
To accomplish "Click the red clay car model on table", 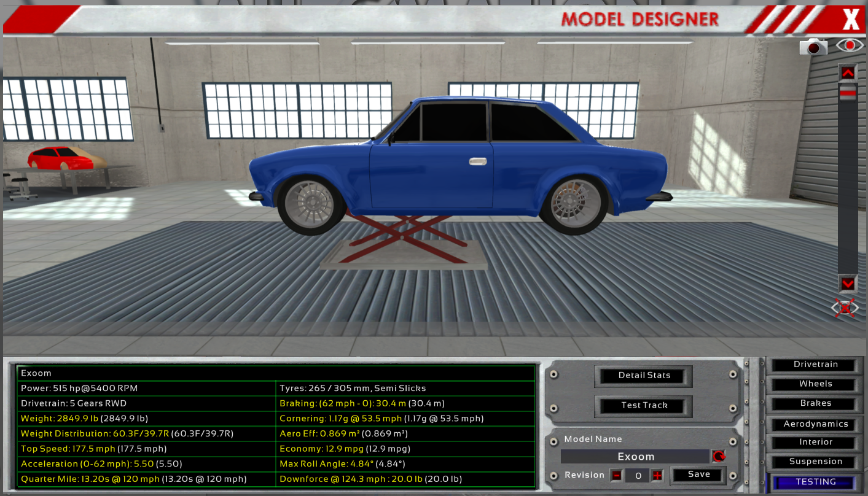I will pyautogui.click(x=60, y=158).
